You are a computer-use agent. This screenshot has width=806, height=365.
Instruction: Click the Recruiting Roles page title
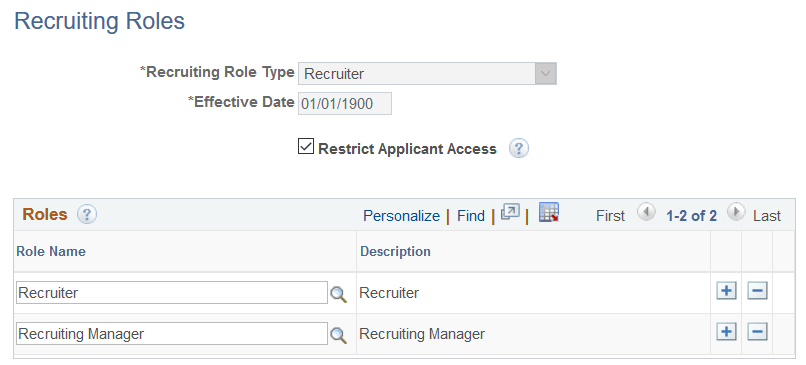tap(100, 22)
